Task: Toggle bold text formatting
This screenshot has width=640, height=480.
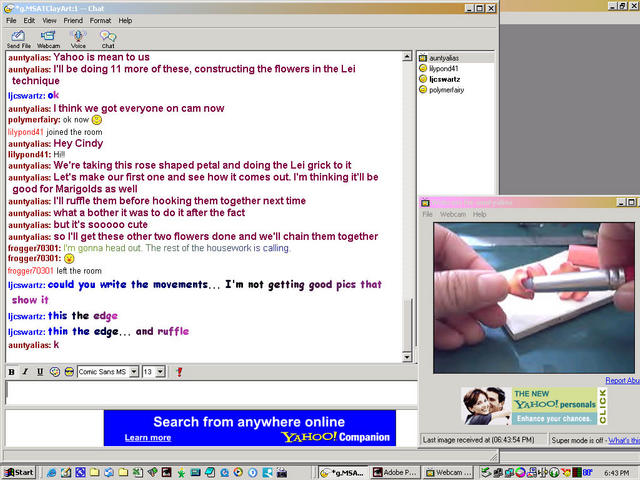Action: click(x=11, y=372)
